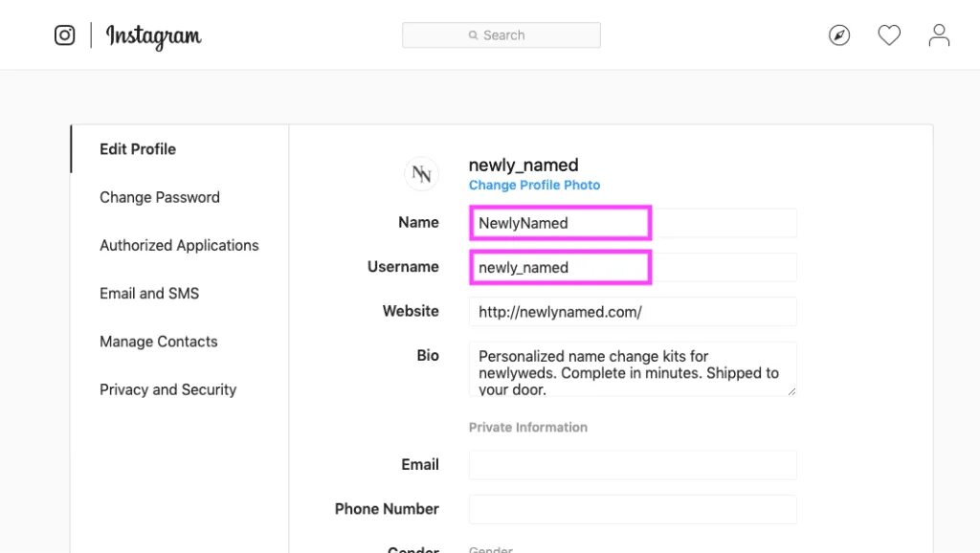Open Authorized Applications section
The image size is (980, 553).
click(179, 245)
